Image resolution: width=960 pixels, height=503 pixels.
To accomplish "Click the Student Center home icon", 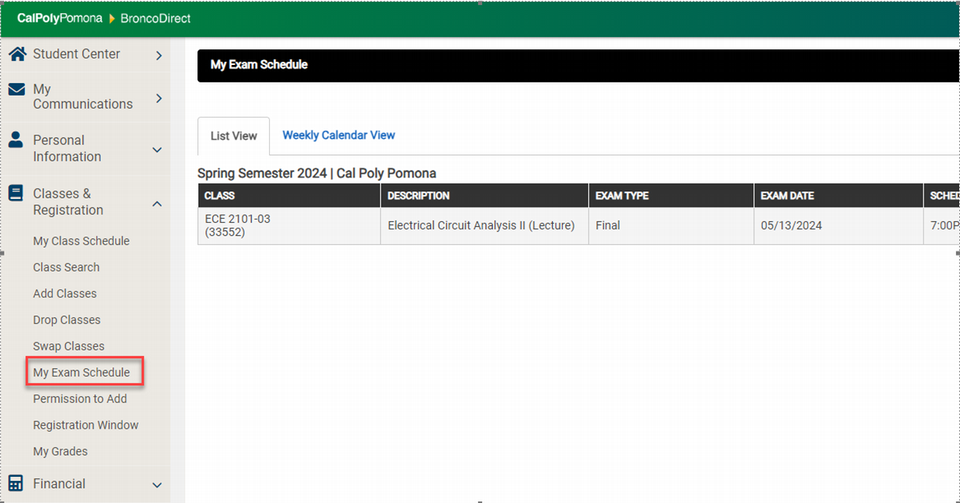I will tap(16, 54).
